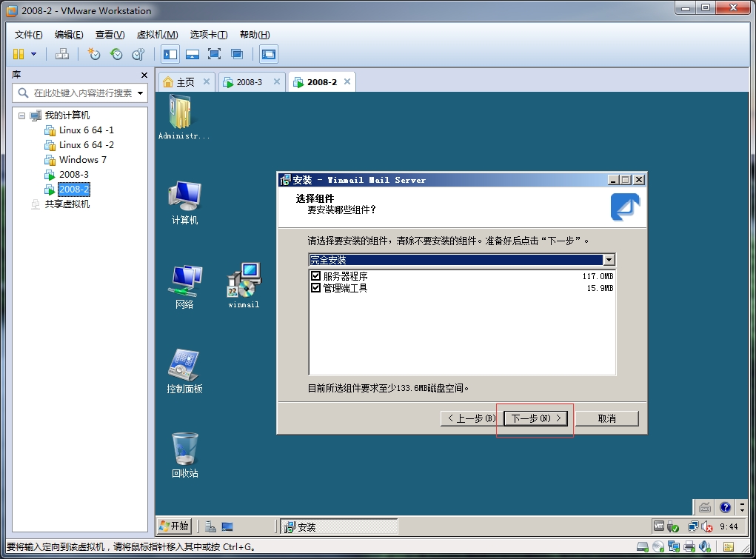756x559 pixels.
Task: Click the 上一步(B) back button
Action: (x=472, y=418)
